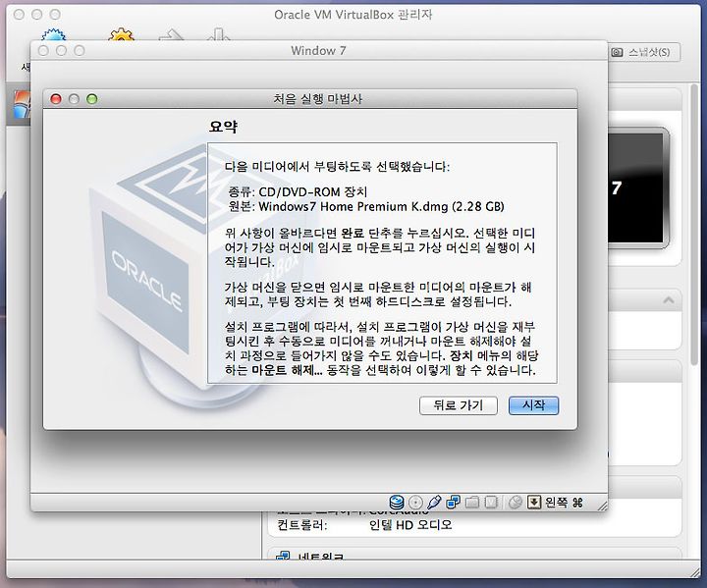This screenshot has height=588, width=707.
Task: Select the Windows 7 machine icon in the list
Action: point(22,105)
